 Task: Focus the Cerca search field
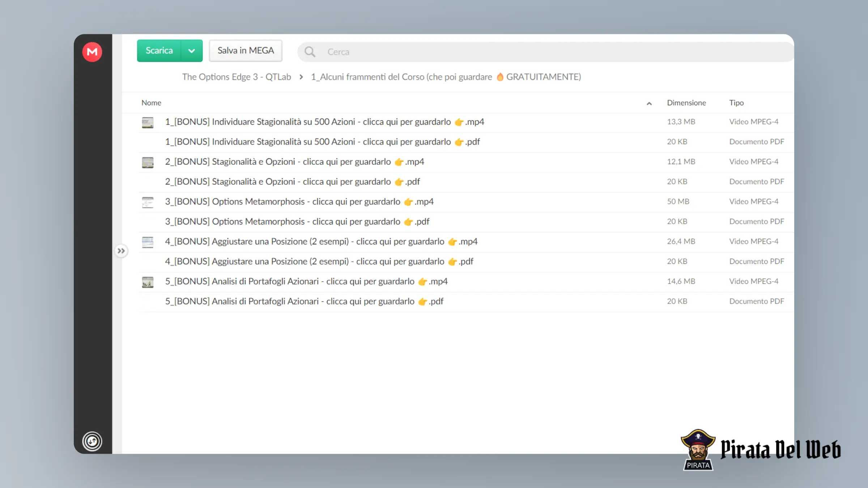(x=545, y=52)
